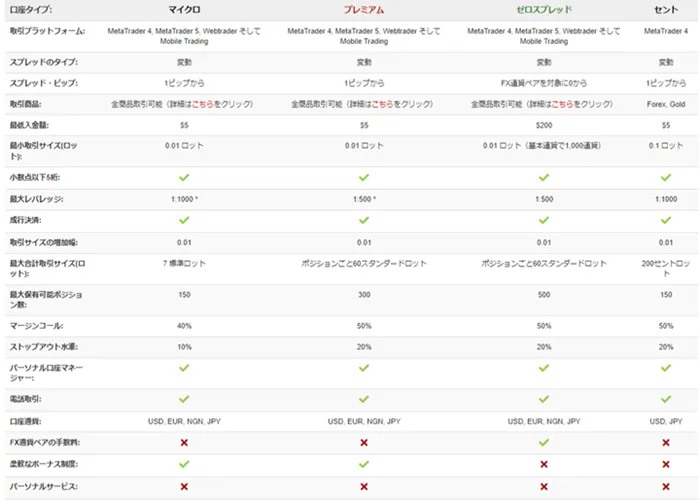Select パーソナル口座マネージャー checkmark for プレミアム
This screenshot has width=700, height=502.
[364, 368]
